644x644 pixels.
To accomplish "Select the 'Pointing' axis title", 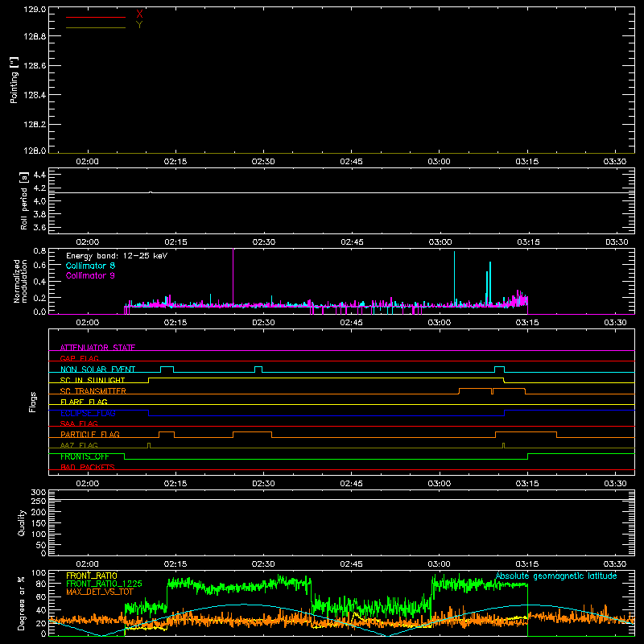I will tap(14, 80).
